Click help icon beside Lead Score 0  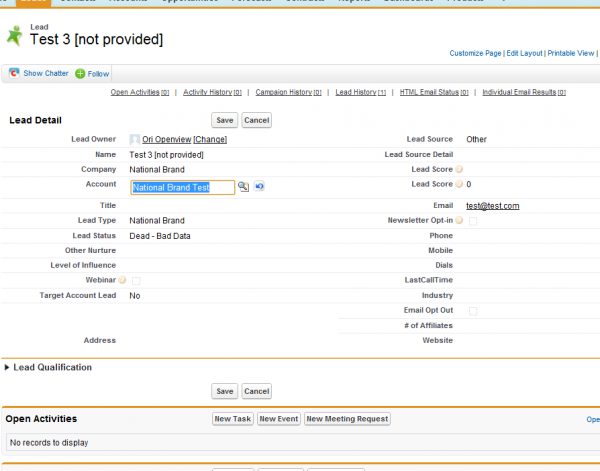(x=459, y=184)
